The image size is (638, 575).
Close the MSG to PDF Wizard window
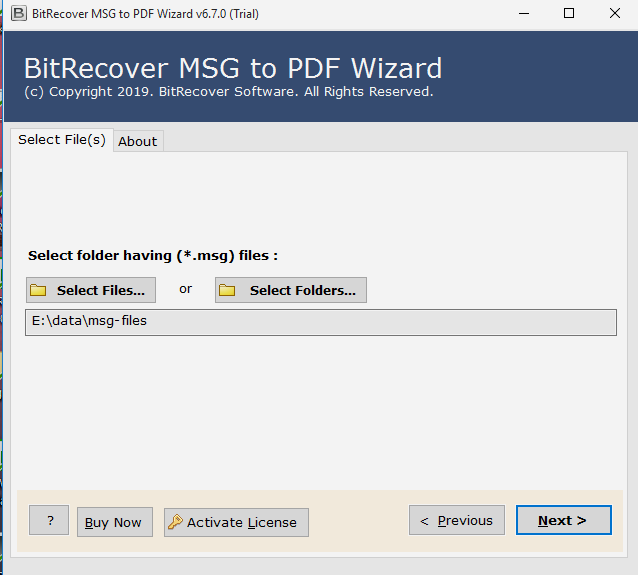615,14
